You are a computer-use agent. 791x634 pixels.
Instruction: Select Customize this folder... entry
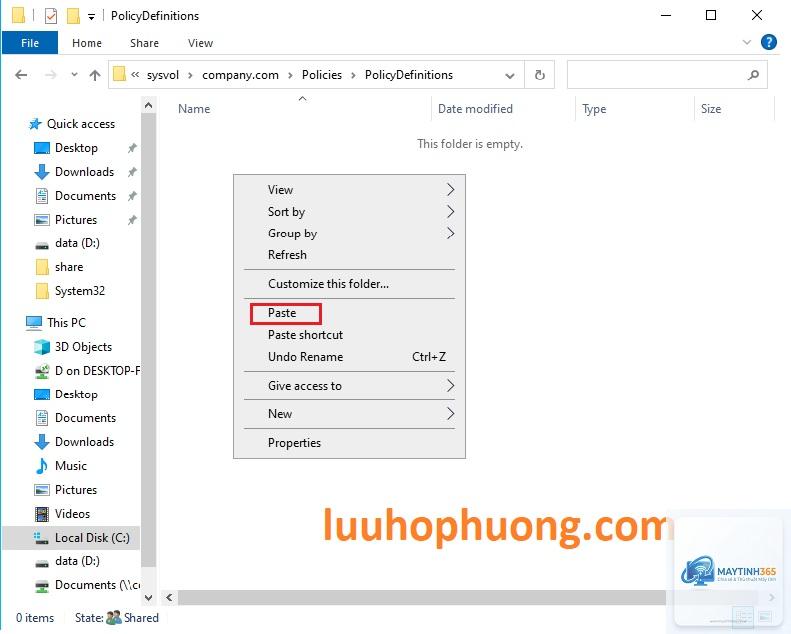[x=349, y=284]
